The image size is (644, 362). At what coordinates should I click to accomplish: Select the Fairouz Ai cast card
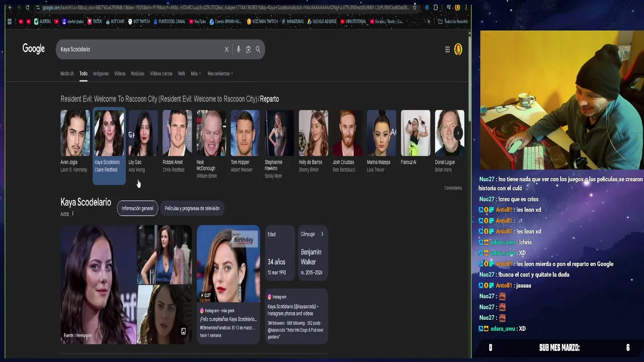[416, 138]
